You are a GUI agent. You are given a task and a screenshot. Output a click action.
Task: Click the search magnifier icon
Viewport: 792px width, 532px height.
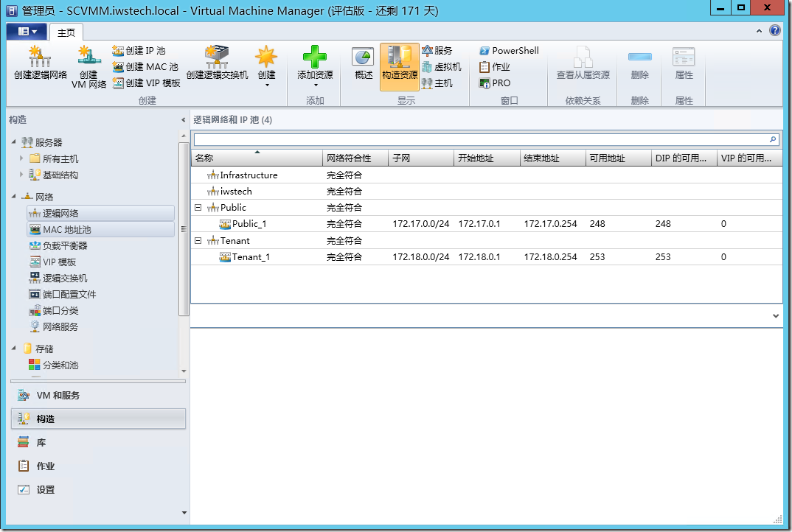[773, 140]
